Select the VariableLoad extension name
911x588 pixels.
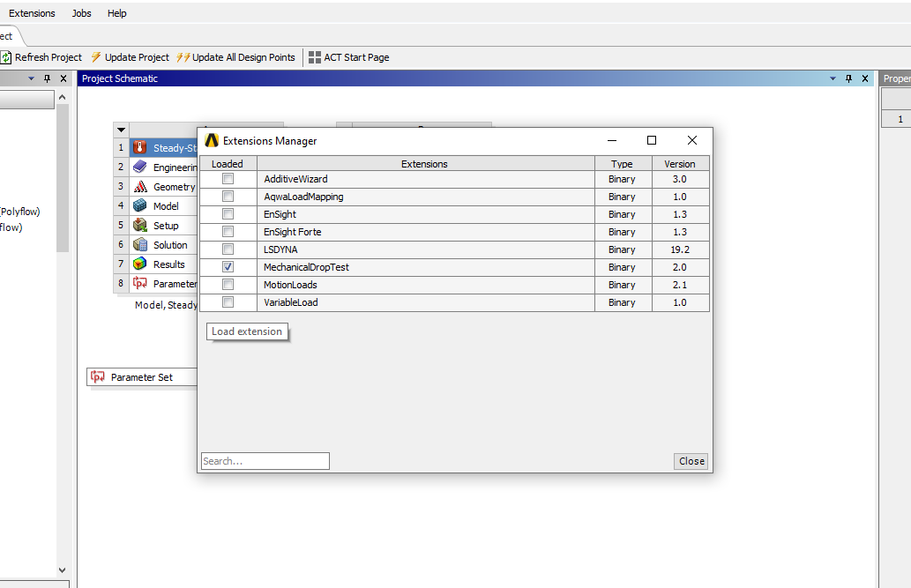pyautogui.click(x=290, y=302)
